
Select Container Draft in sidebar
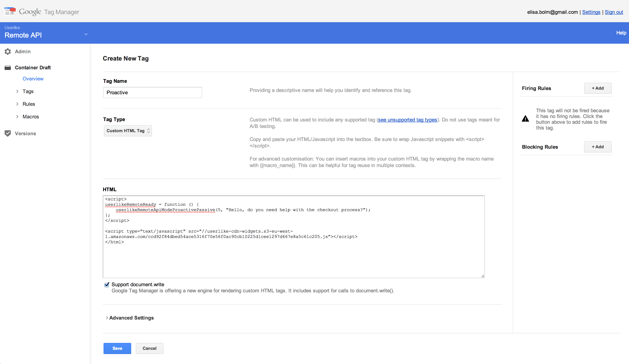33,68
